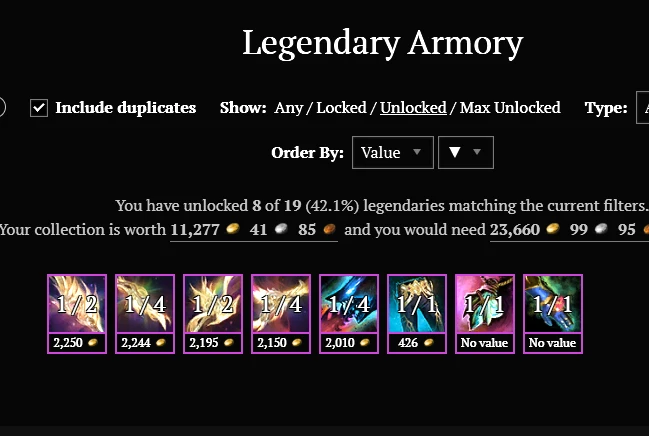Select the Unlocked show filter
Screen dimensions: 649x436
click(413, 108)
